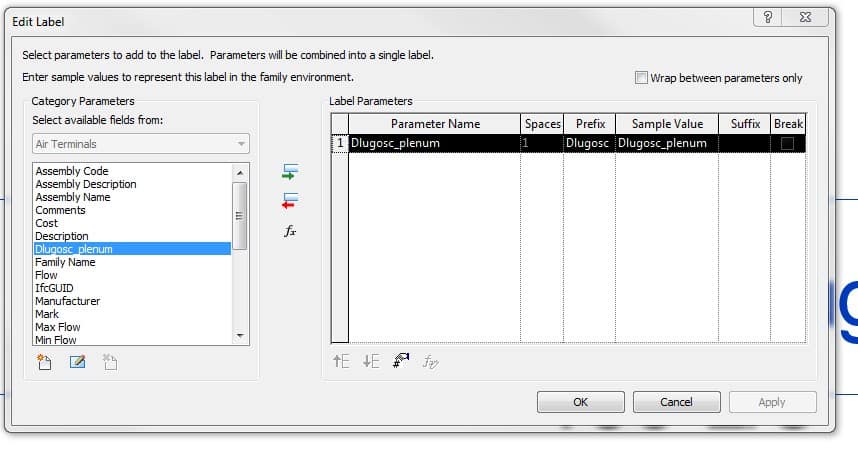Click the Sample Value column header
This screenshot has height=452, width=858.
667,124
